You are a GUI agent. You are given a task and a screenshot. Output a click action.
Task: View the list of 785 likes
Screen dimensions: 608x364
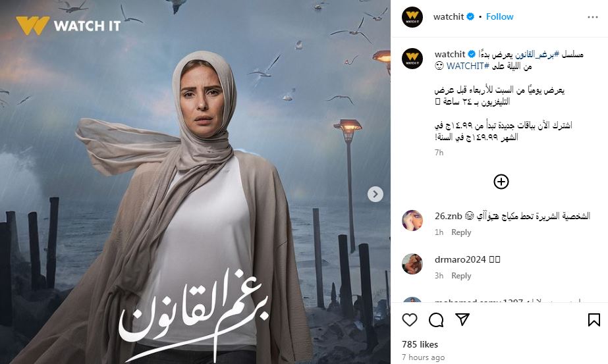click(x=420, y=344)
